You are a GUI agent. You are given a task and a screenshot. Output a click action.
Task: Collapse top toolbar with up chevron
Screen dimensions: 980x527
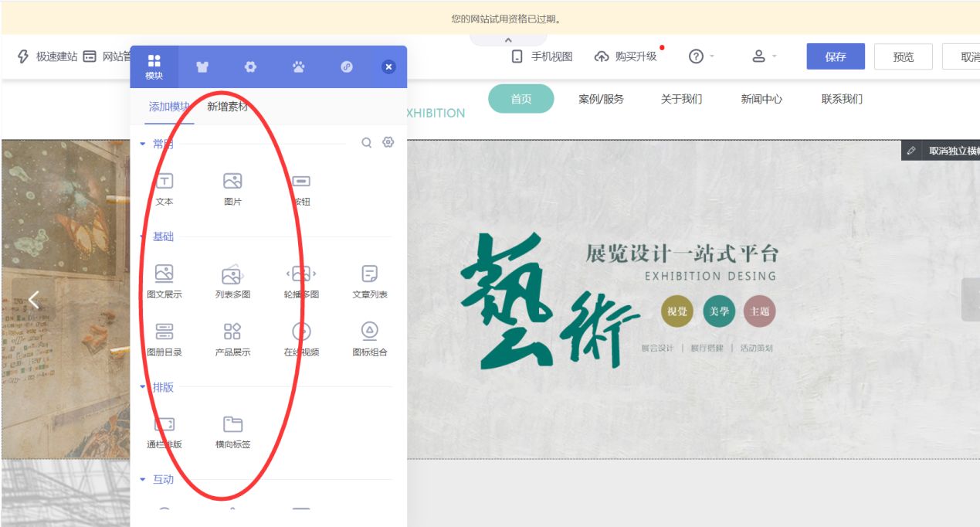coord(508,39)
